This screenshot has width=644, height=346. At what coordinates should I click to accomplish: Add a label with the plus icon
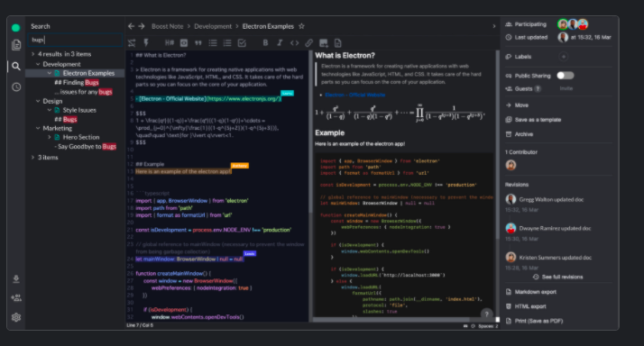tap(564, 57)
